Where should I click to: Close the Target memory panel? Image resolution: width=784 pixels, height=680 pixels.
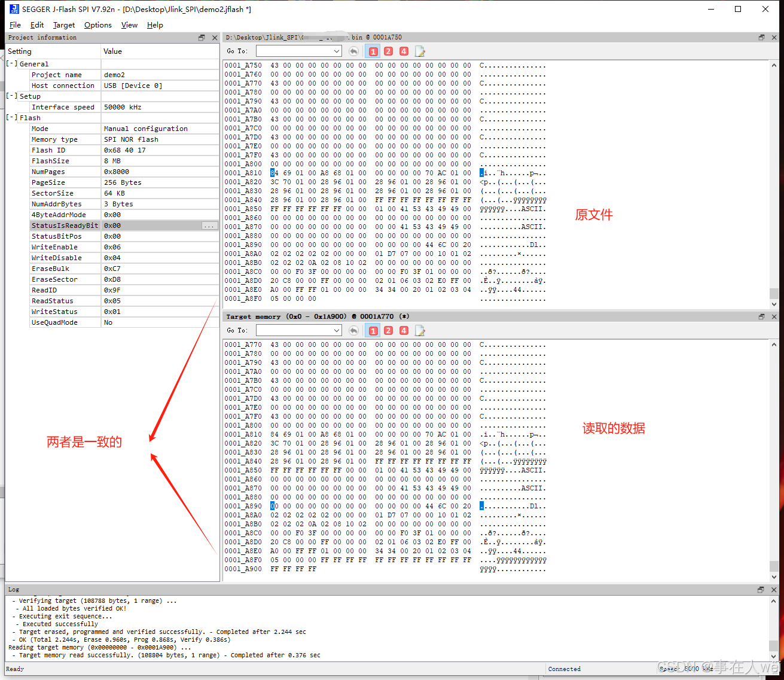774,316
